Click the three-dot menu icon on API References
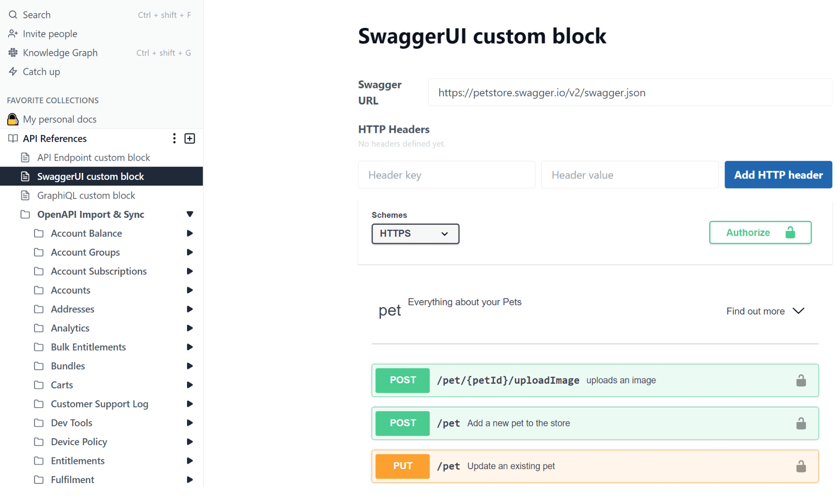Viewport: 837px width, 504px height. 174,138
